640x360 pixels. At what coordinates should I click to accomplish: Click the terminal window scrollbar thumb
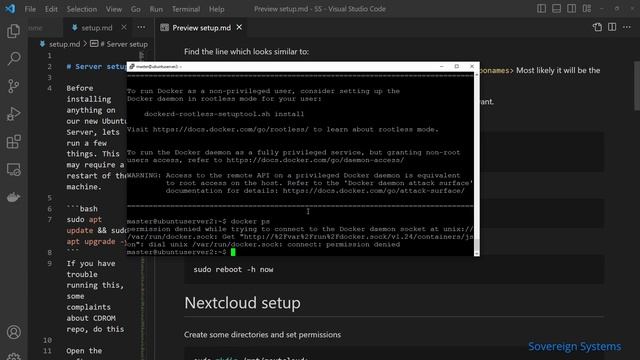click(476, 244)
